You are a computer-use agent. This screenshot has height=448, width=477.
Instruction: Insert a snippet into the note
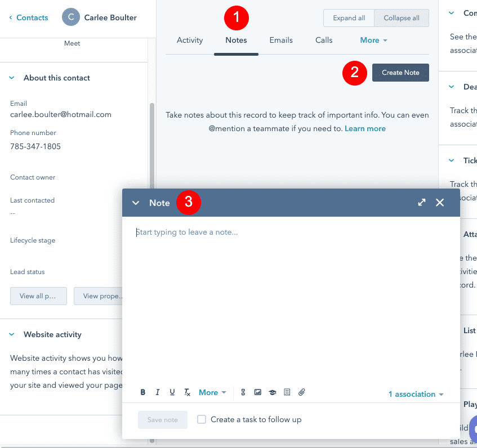pyautogui.click(x=287, y=392)
